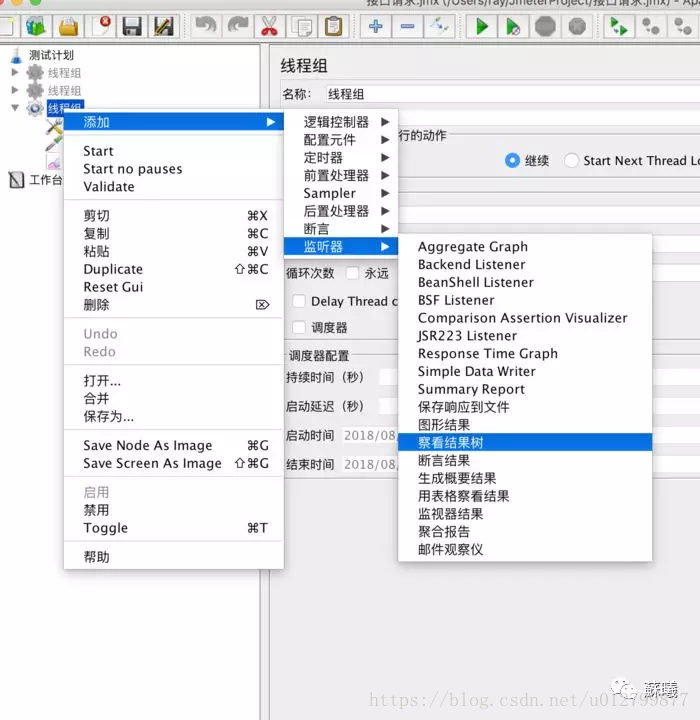
Task: Start the test with green play icon
Action: tap(481, 27)
